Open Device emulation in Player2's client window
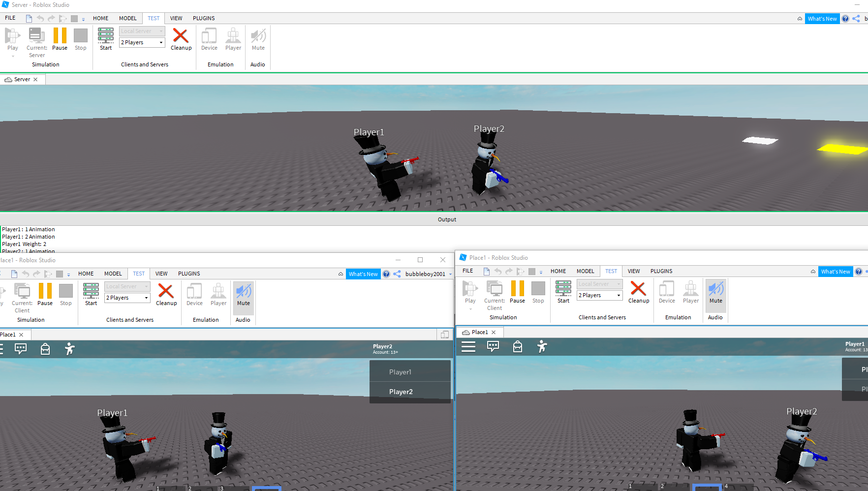 [x=194, y=295]
